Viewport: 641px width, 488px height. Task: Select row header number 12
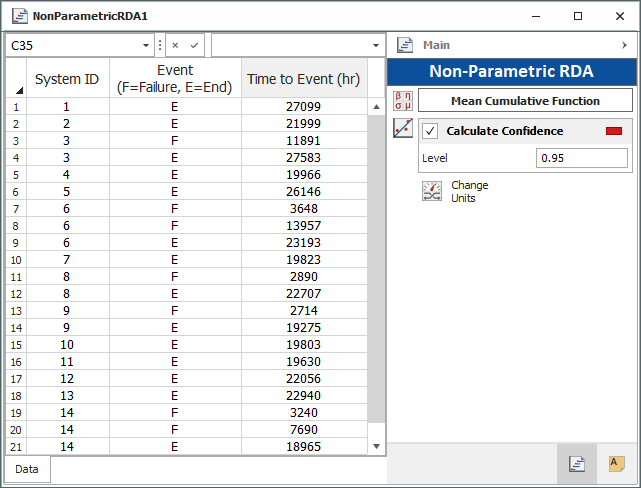tap(16, 293)
